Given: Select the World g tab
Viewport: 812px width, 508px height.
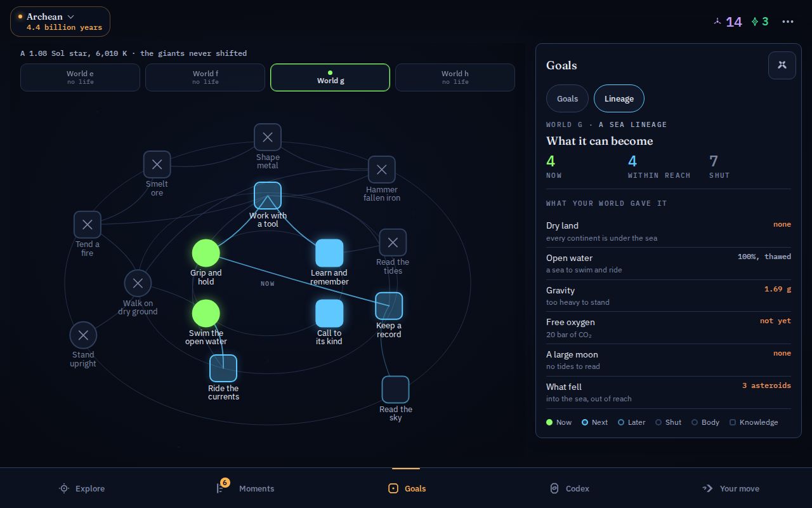Looking at the screenshot, I should point(330,77).
